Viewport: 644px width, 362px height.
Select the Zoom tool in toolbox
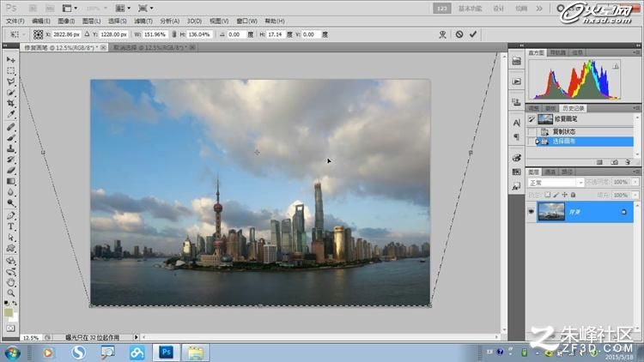tap(10, 293)
